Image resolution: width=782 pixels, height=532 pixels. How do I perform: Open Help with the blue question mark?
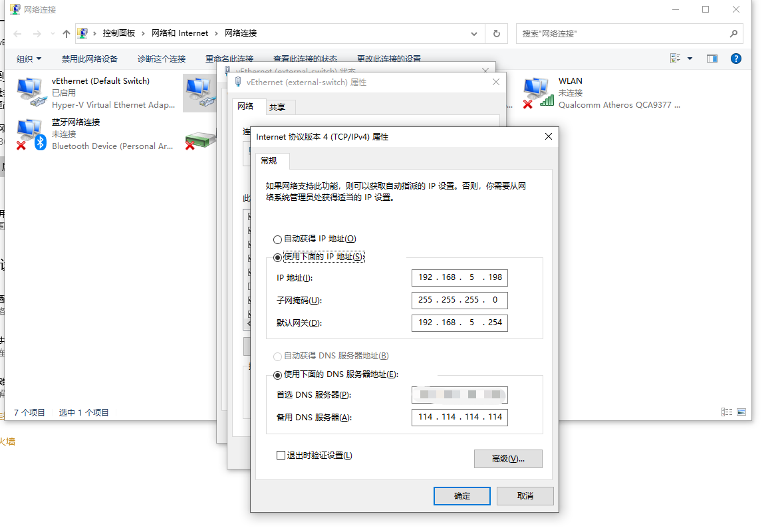[x=735, y=59]
